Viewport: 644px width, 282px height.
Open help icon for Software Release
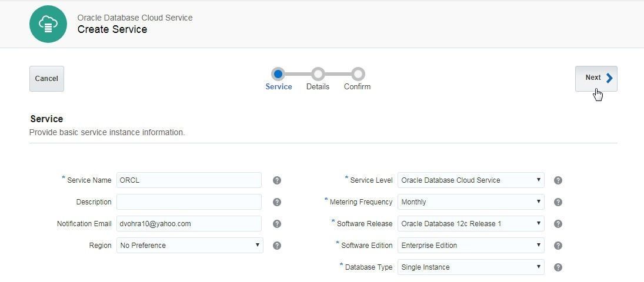tap(558, 224)
